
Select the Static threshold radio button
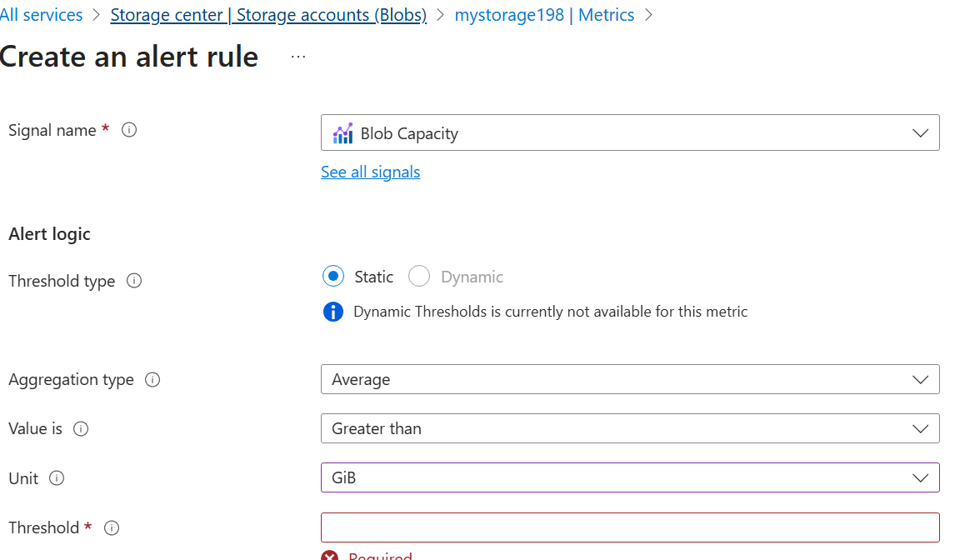click(333, 276)
